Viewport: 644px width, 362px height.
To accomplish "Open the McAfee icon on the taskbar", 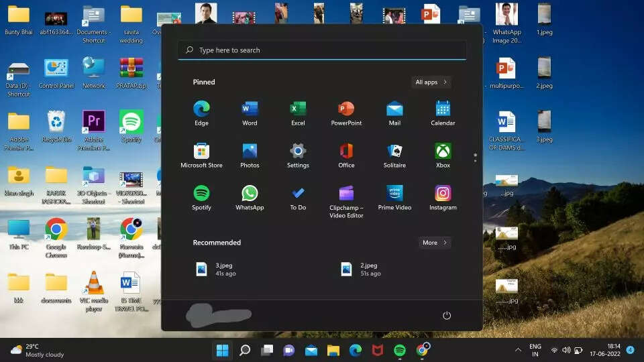I will [x=378, y=350].
